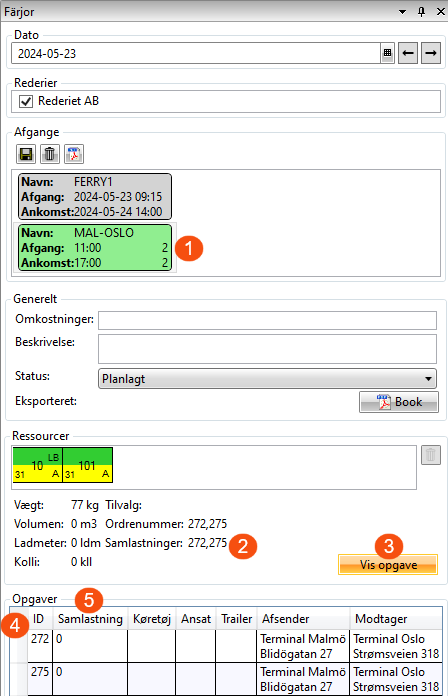Viewport: 448px width, 696px height.
Task: Click the Omkostninger input field
Action: click(267, 320)
